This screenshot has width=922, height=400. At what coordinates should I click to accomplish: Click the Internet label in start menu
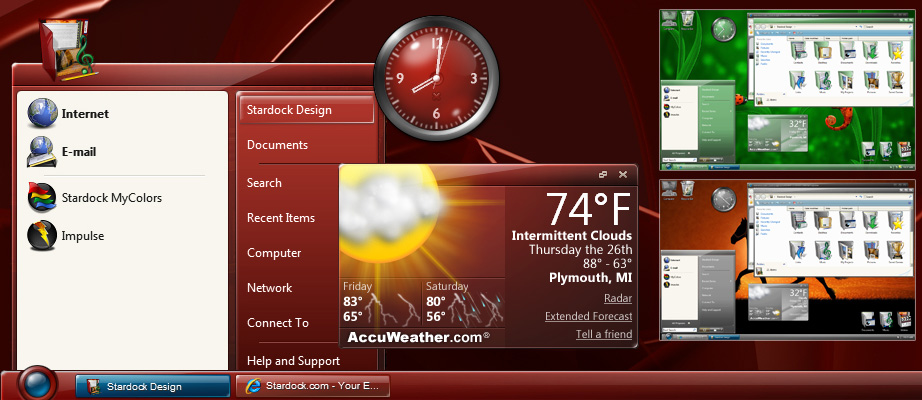85,114
